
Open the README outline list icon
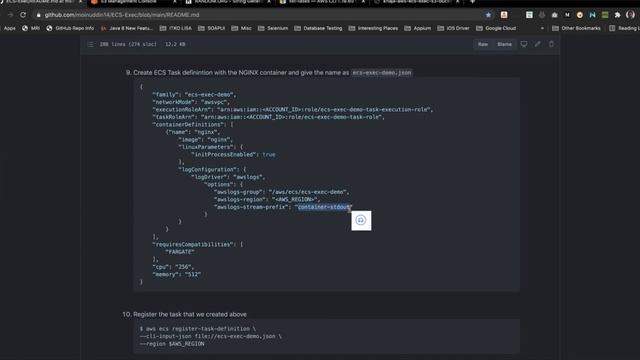pyautogui.click(x=91, y=44)
